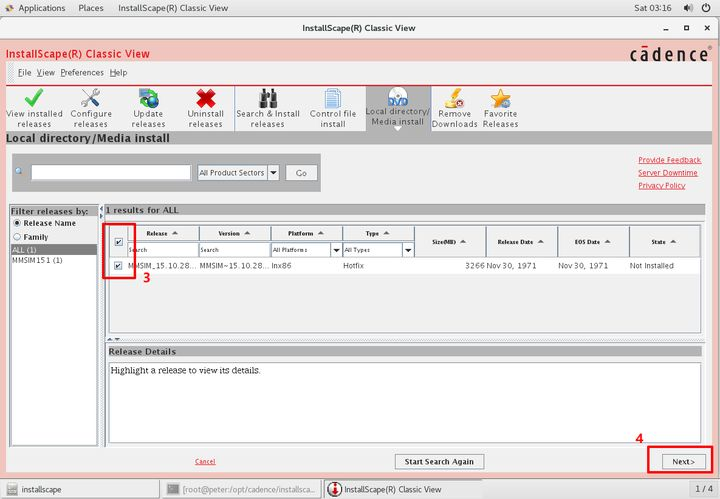The image size is (720, 499).
Task: Open Preferences menu
Action: 82,73
